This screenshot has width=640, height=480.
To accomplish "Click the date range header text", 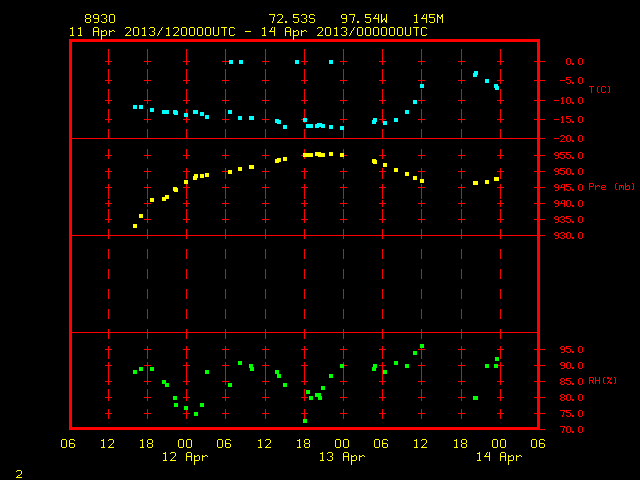I will coord(248,32).
